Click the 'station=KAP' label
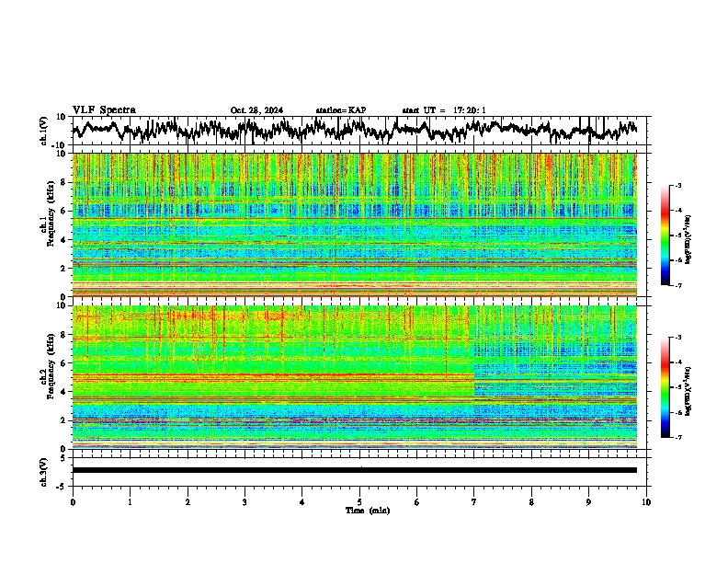 point(341,110)
